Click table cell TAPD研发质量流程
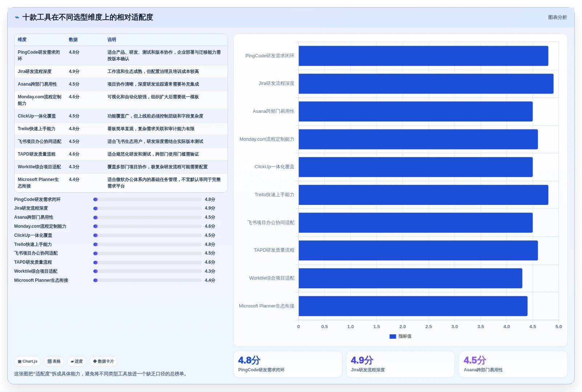Viewport: 582px width, 392px height. pos(37,154)
